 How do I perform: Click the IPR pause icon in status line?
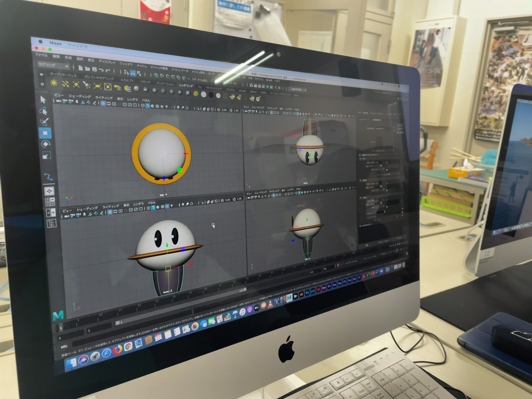point(279,88)
